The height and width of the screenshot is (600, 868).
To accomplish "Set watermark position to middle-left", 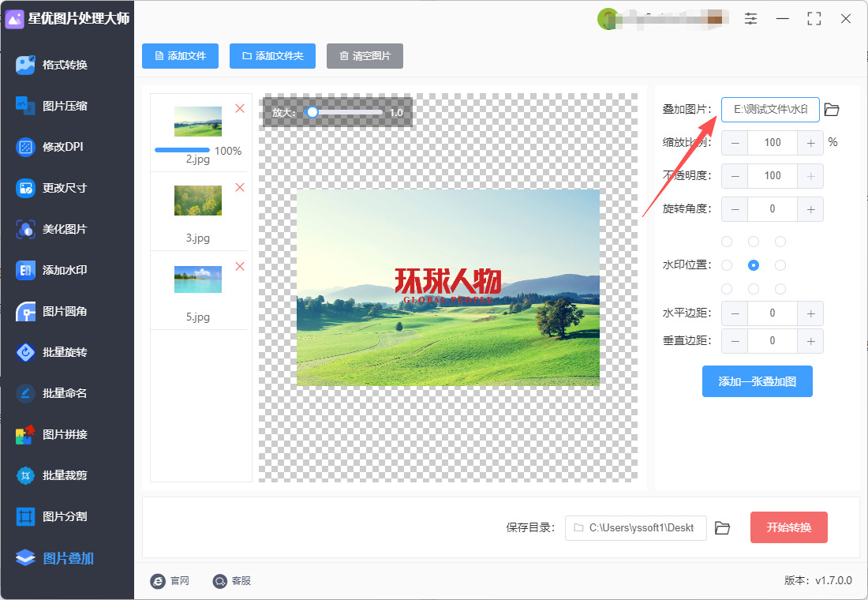I will 727,265.
